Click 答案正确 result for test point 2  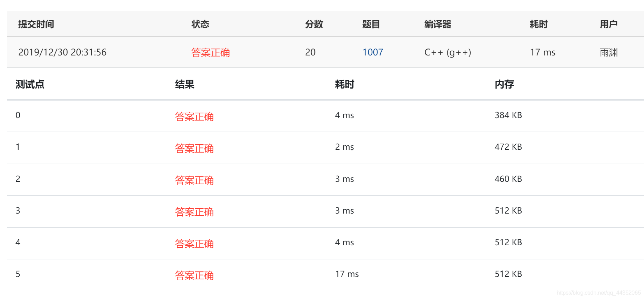pos(194,180)
